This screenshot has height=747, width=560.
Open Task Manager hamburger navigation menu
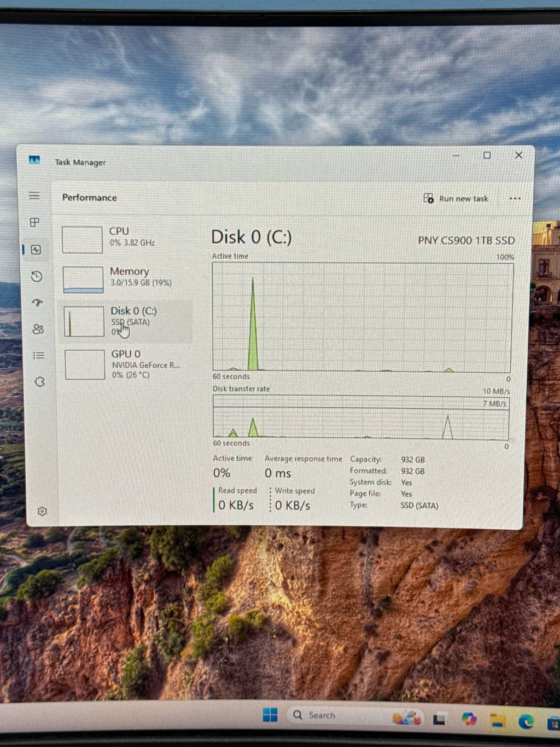pyautogui.click(x=34, y=196)
